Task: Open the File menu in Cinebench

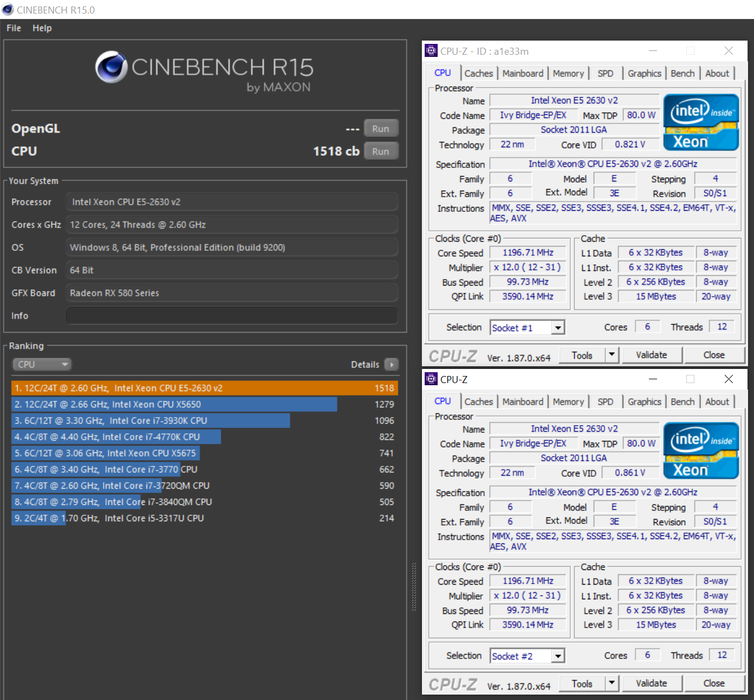Action: [x=14, y=28]
